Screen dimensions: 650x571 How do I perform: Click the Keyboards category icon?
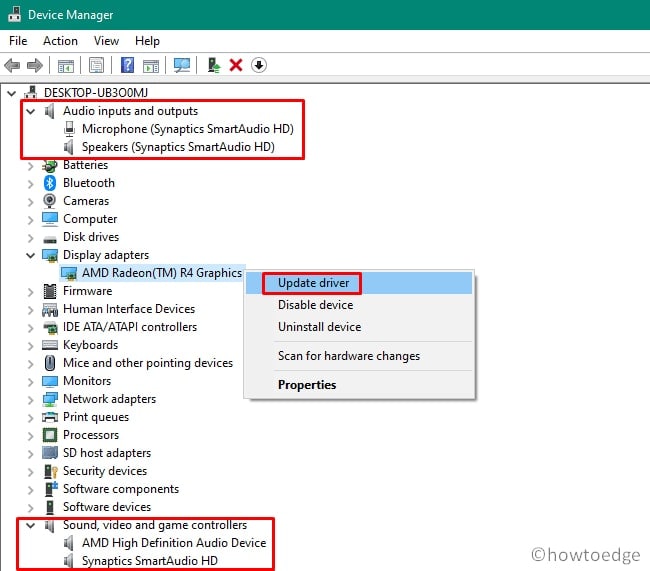(x=50, y=345)
